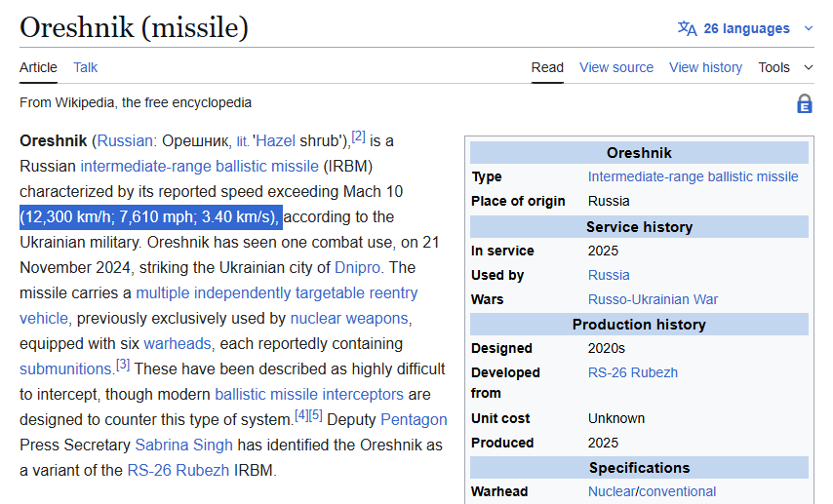Click 'From Wikipedia, the free encyclopedia' text
The width and height of the screenshot is (833, 504).
pos(136,102)
